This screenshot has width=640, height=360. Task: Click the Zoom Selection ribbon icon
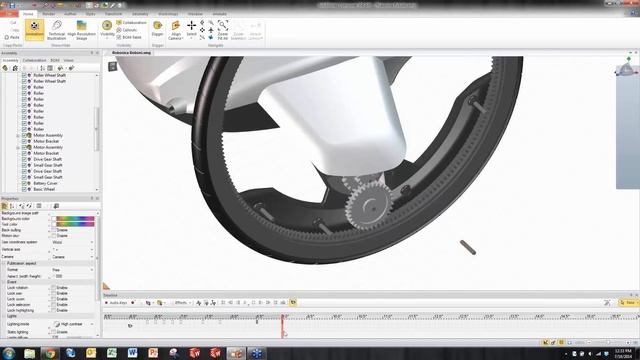238,30
